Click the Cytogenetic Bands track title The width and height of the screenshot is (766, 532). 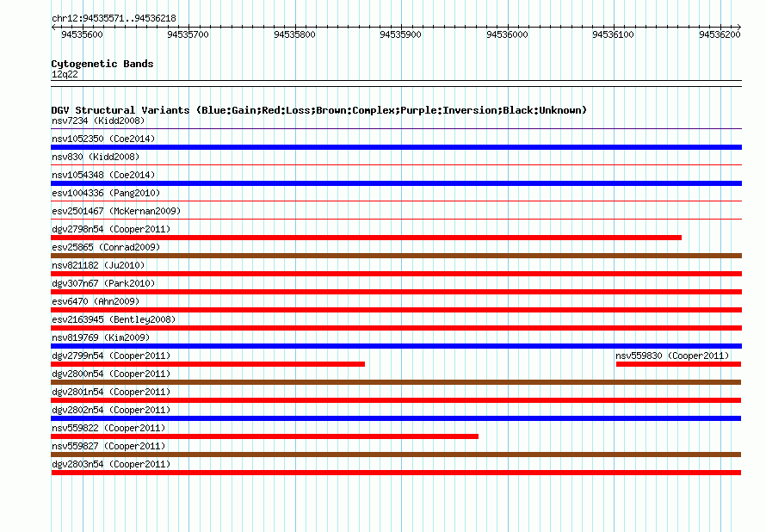(x=102, y=64)
